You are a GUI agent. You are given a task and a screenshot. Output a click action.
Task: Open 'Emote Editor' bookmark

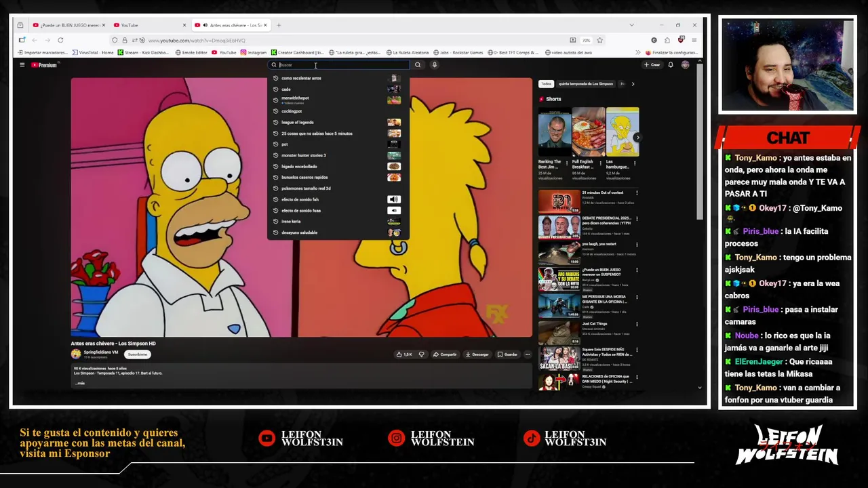191,52
